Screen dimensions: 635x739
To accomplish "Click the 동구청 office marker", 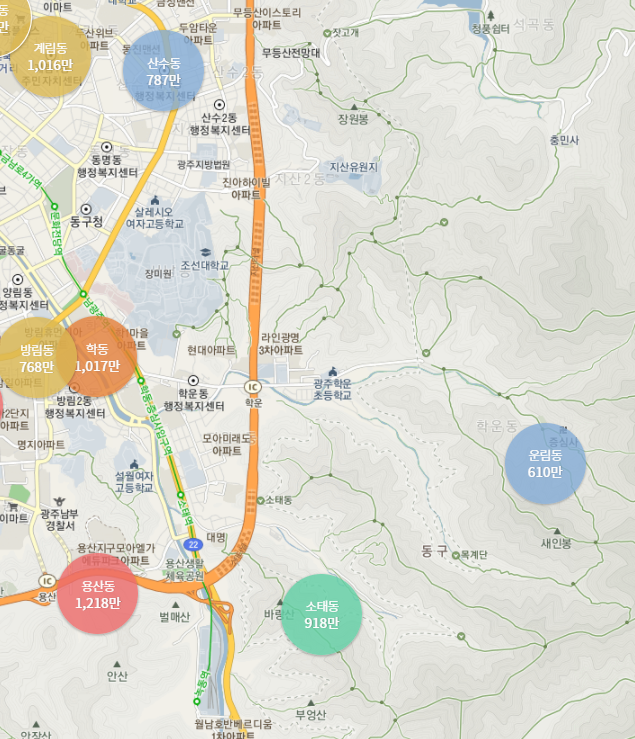I will 86,209.
